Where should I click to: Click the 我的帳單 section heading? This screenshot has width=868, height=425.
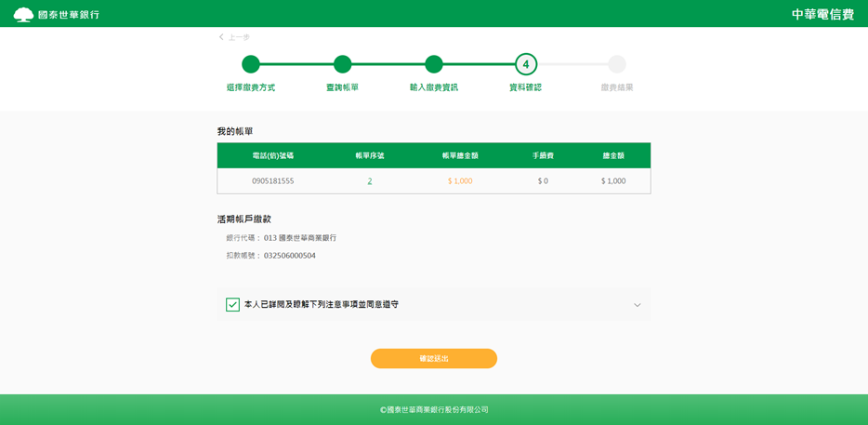tap(235, 131)
